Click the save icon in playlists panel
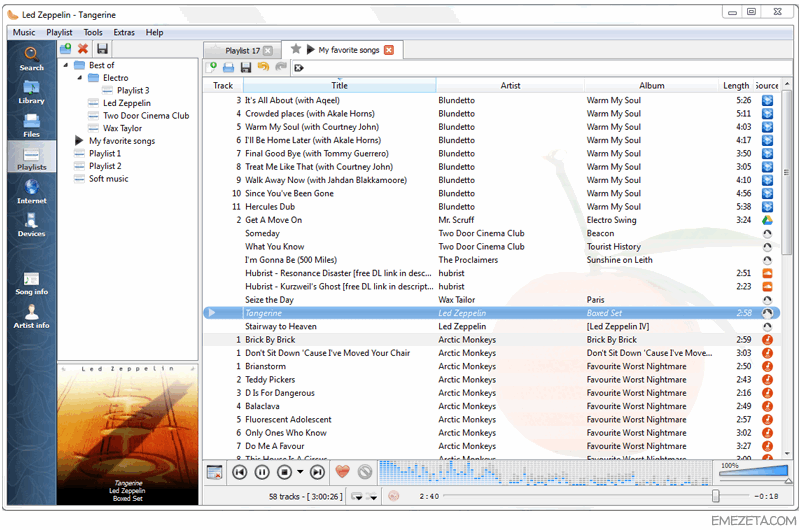Screen dimensions: 800x530 click(102, 49)
